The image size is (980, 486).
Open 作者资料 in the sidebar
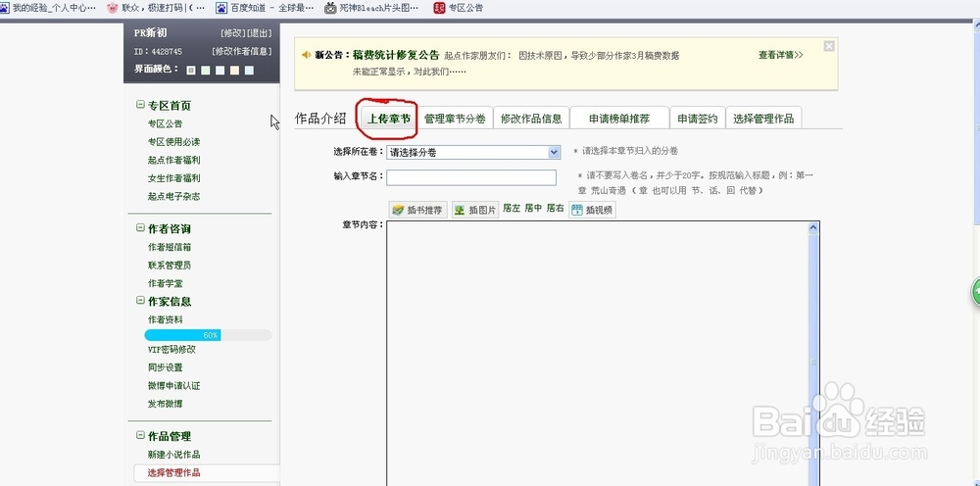point(165,319)
